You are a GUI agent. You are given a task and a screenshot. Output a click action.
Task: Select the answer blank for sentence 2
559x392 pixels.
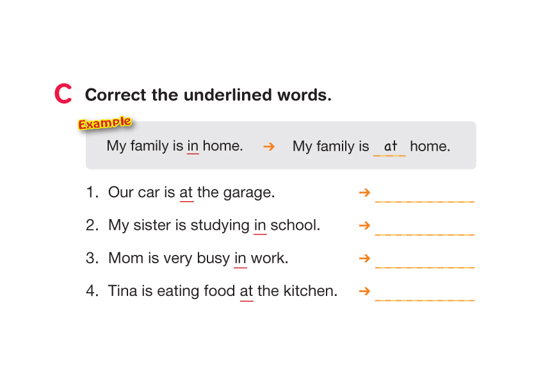[425, 227]
